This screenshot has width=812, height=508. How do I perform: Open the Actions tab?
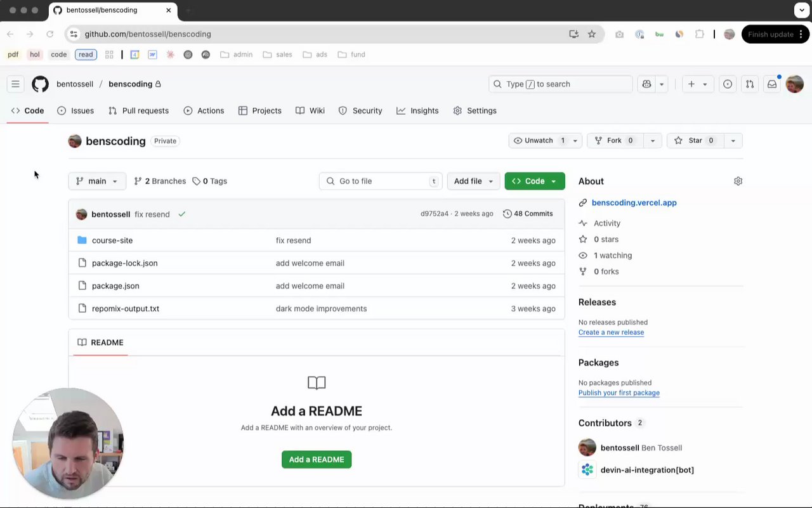click(x=204, y=110)
